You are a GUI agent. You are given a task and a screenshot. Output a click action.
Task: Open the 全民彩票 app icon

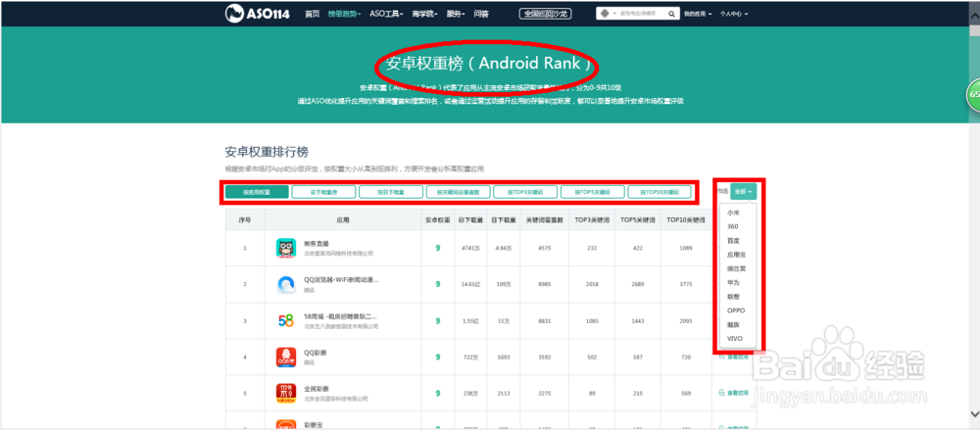[286, 394]
